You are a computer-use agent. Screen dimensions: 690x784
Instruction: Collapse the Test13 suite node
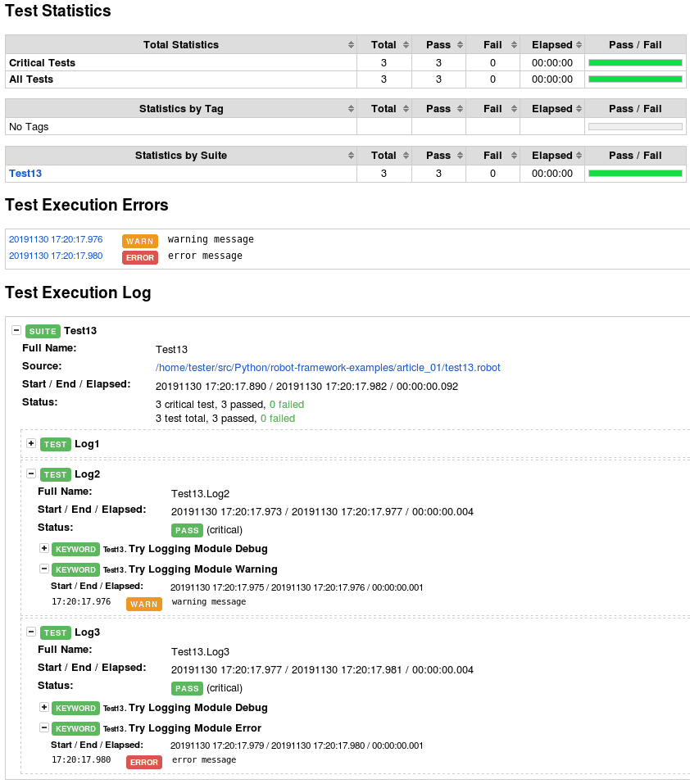tap(16, 330)
